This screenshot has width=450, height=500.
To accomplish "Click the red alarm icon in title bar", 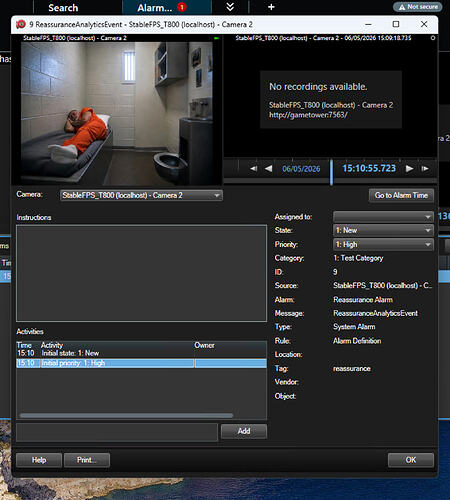I will pos(21,24).
